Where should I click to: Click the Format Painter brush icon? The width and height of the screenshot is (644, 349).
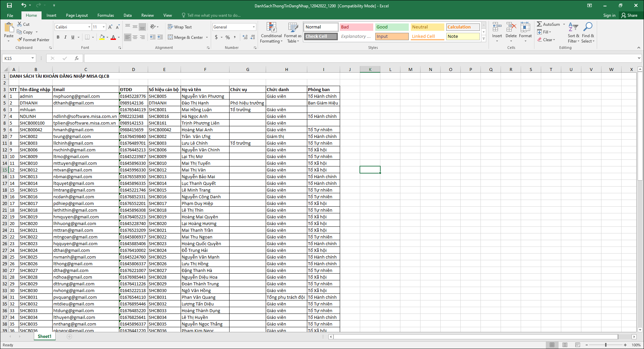[x=20, y=40]
